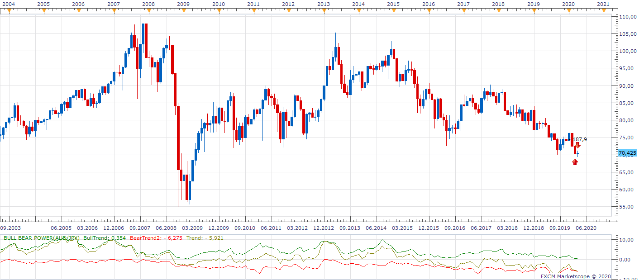
Task: Click the 06.2005 date axis label
Action: click(x=61, y=228)
